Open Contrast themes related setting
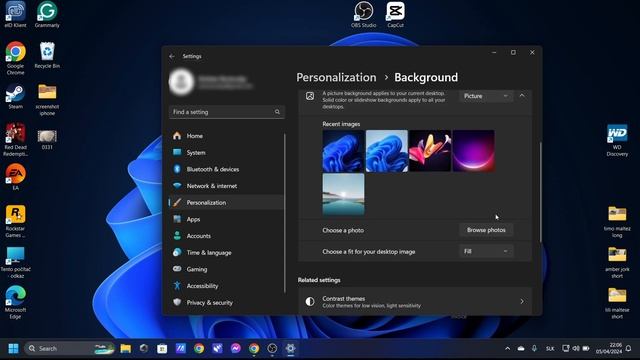 (415, 302)
